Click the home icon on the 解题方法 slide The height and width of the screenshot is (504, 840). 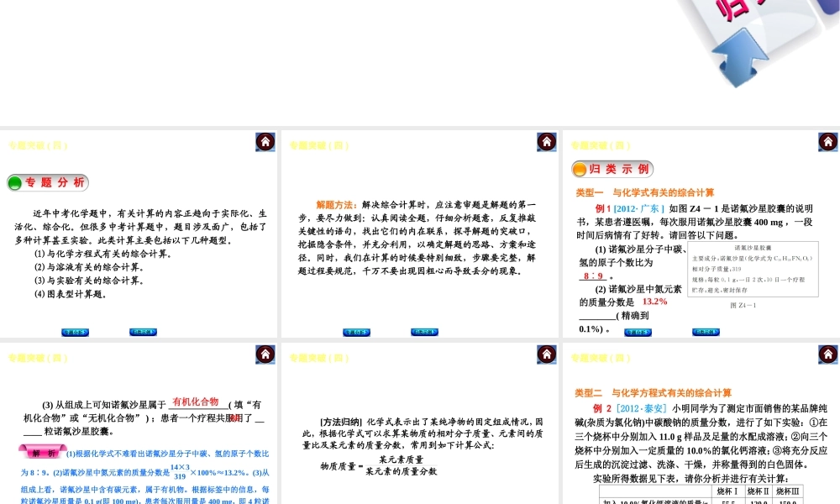(x=547, y=141)
